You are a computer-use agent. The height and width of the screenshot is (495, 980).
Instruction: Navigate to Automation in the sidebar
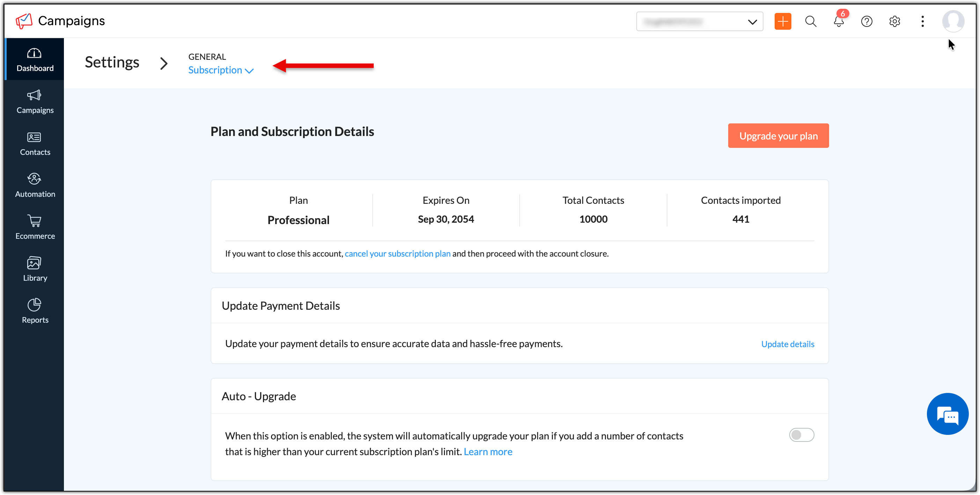[35, 185]
